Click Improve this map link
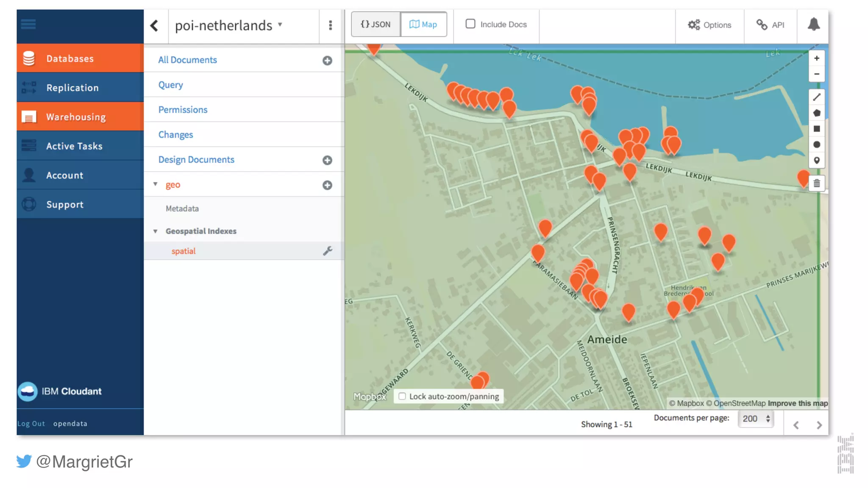868x488 pixels. (x=798, y=403)
